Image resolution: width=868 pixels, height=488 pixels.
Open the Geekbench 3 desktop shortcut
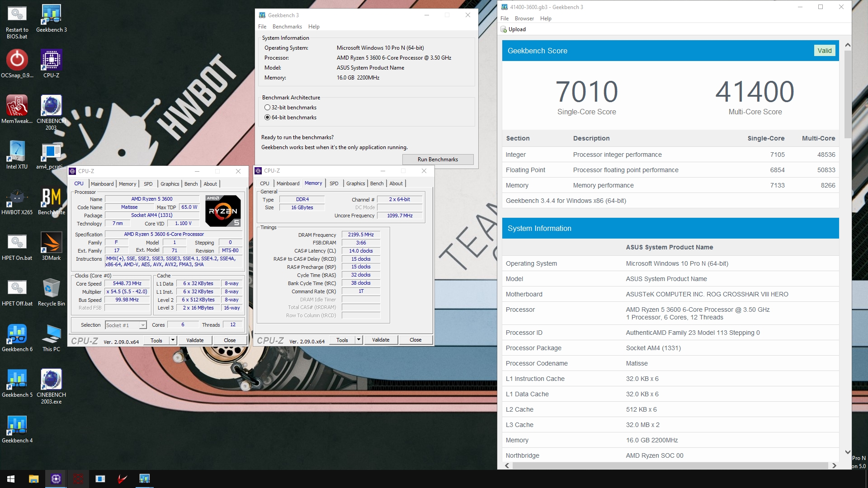[52, 18]
